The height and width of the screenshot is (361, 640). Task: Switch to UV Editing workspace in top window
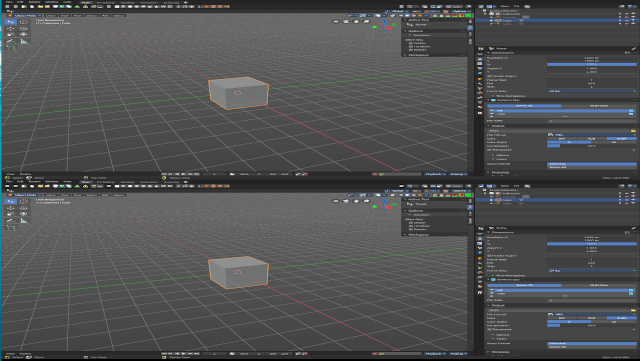[x=106, y=2]
